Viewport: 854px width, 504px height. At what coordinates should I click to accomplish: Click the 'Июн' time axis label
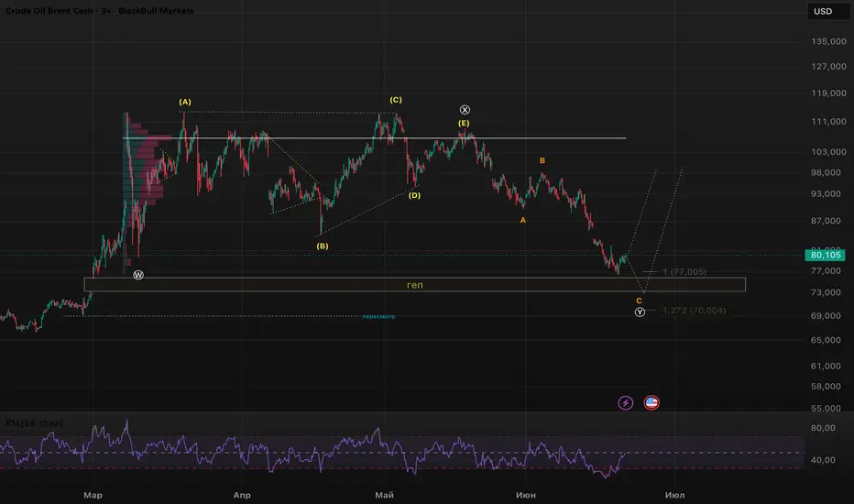(526, 495)
